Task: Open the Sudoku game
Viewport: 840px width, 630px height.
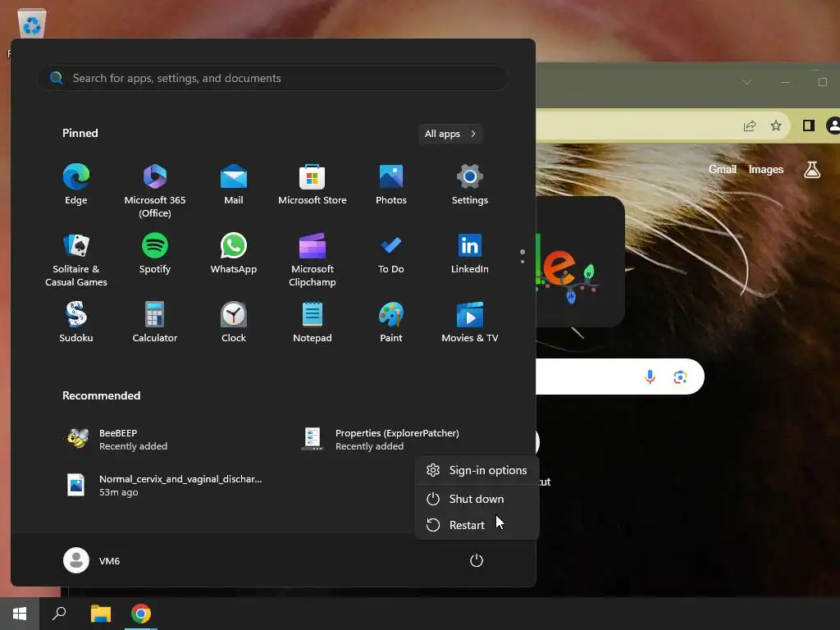Action: click(x=76, y=322)
